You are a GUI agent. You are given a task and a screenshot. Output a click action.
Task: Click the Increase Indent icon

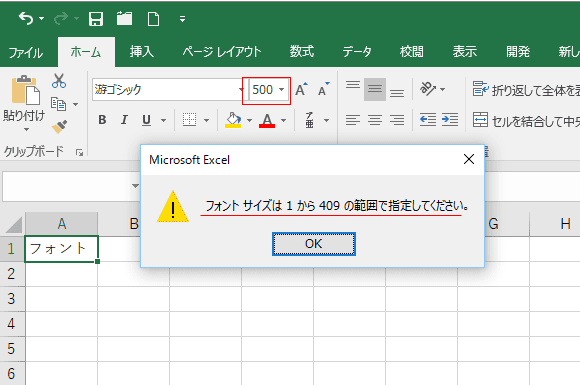(x=450, y=119)
